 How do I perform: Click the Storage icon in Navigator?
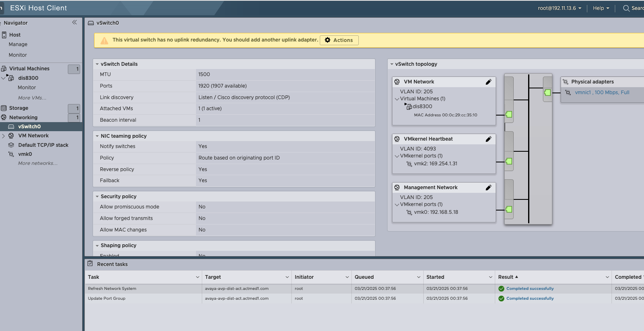click(x=4, y=108)
